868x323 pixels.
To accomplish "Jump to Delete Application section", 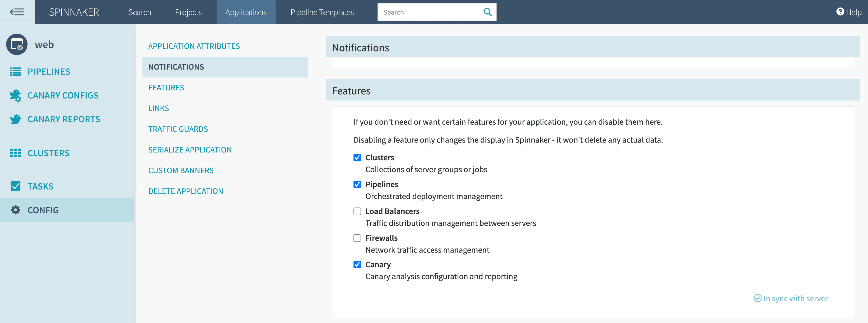I will click(186, 191).
